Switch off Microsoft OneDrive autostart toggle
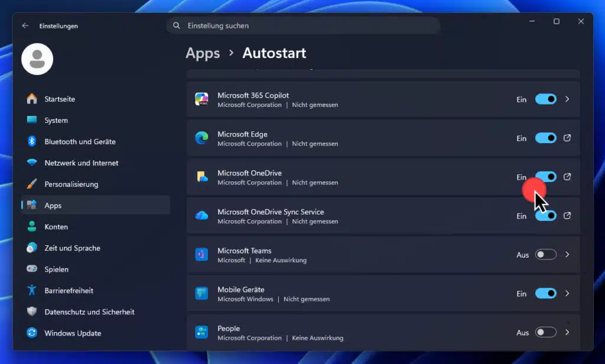The height and width of the screenshot is (364, 605). (545, 177)
